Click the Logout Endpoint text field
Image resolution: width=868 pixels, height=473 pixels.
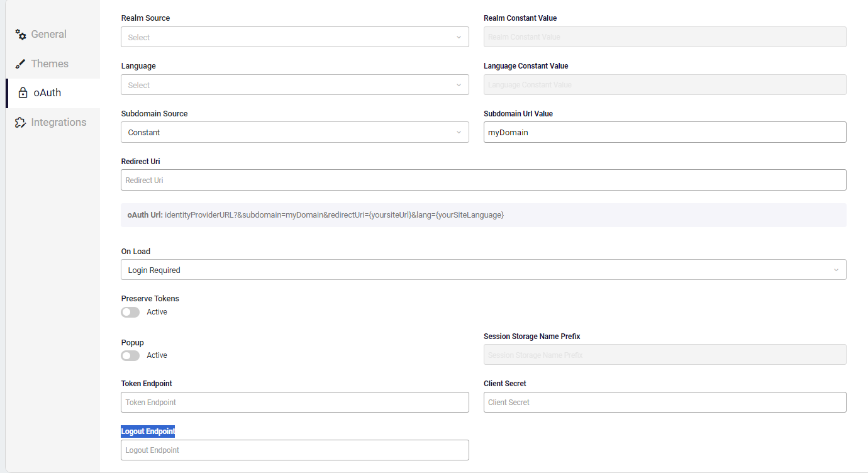[294, 450]
